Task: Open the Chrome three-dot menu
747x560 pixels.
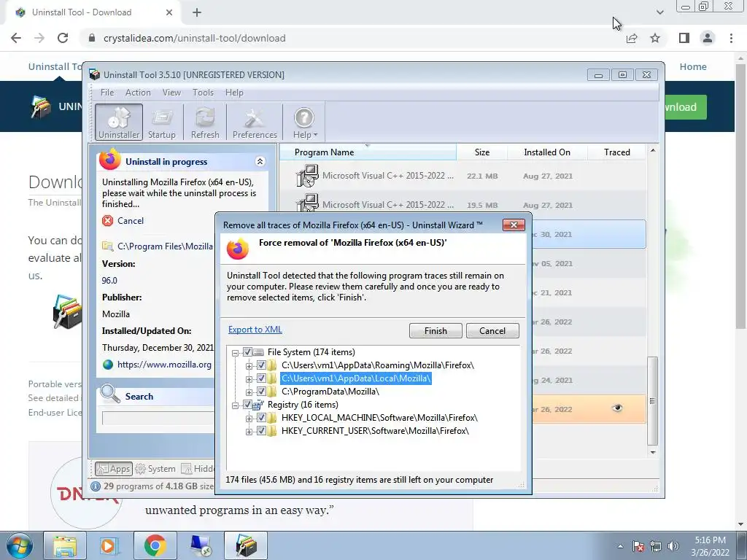Action: pyautogui.click(x=731, y=38)
